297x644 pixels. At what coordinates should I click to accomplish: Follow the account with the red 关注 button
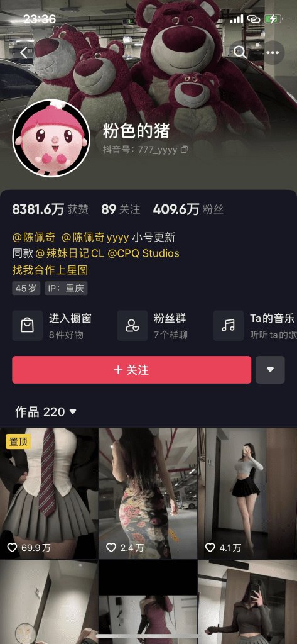132,370
